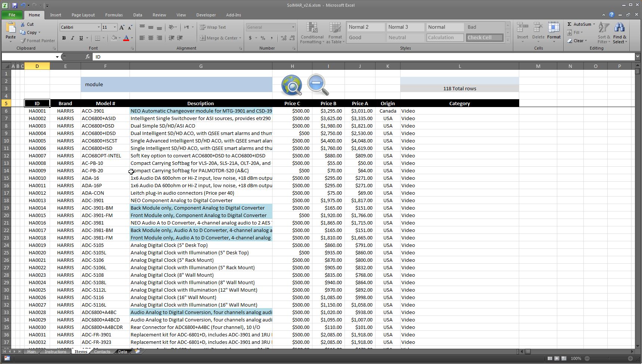Screen dimensions: 642x364
Task: Click the minus magnifier clear-search icon
Action: [x=318, y=85]
